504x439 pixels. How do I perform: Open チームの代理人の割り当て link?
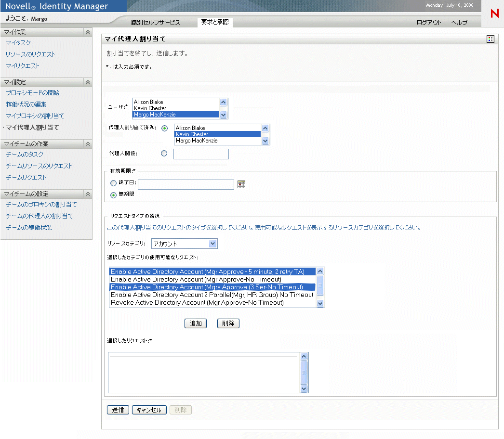click(40, 216)
